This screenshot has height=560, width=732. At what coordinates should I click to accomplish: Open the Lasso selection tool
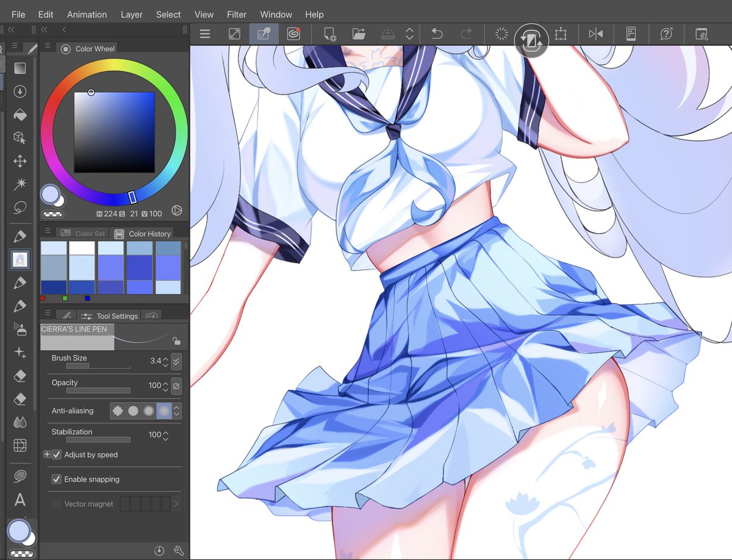pyautogui.click(x=20, y=207)
